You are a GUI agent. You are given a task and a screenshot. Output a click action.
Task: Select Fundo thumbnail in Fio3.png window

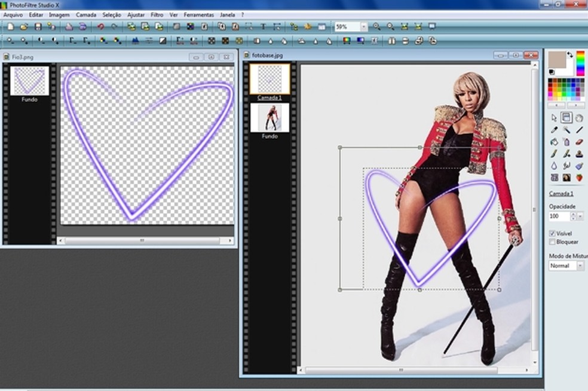pos(30,81)
